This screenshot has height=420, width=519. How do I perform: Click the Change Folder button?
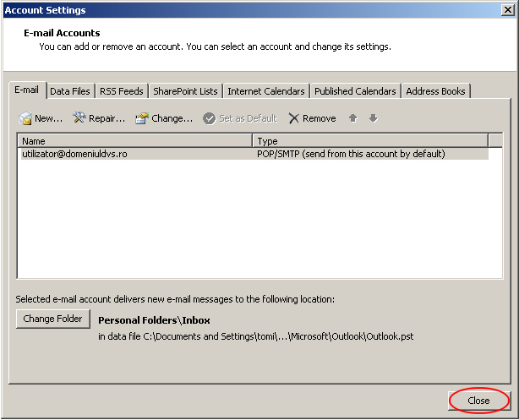(x=53, y=319)
